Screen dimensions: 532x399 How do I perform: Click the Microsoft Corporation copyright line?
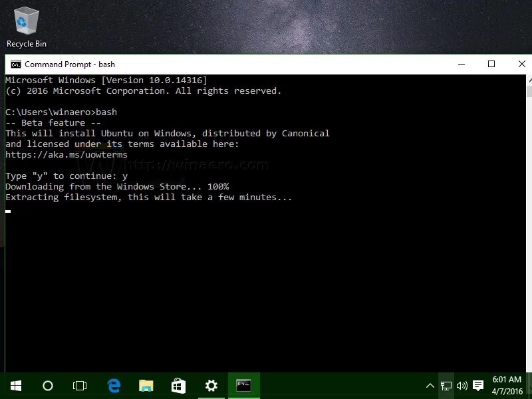pos(143,91)
